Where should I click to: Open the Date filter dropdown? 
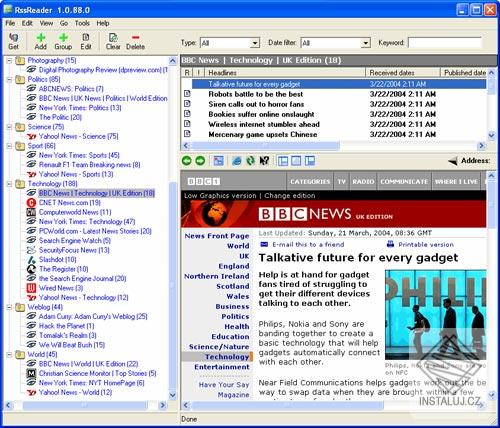[x=366, y=43]
